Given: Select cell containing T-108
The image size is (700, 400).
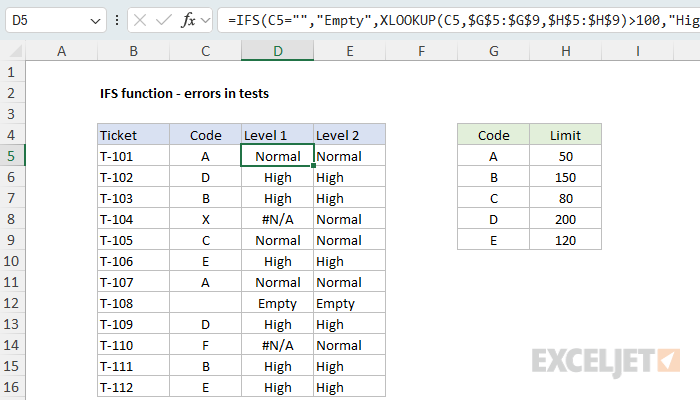Looking at the screenshot, I should pyautogui.click(x=133, y=303).
